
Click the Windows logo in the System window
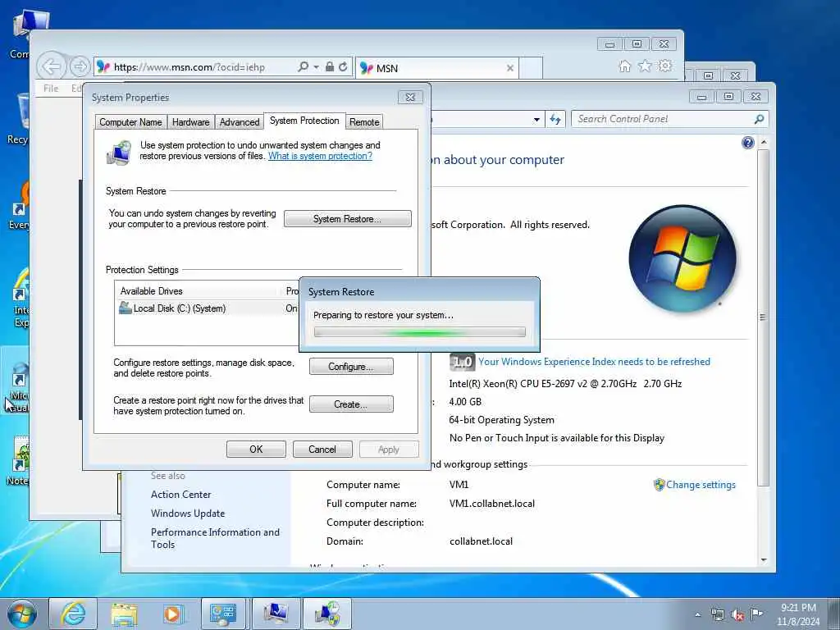pyautogui.click(x=682, y=258)
